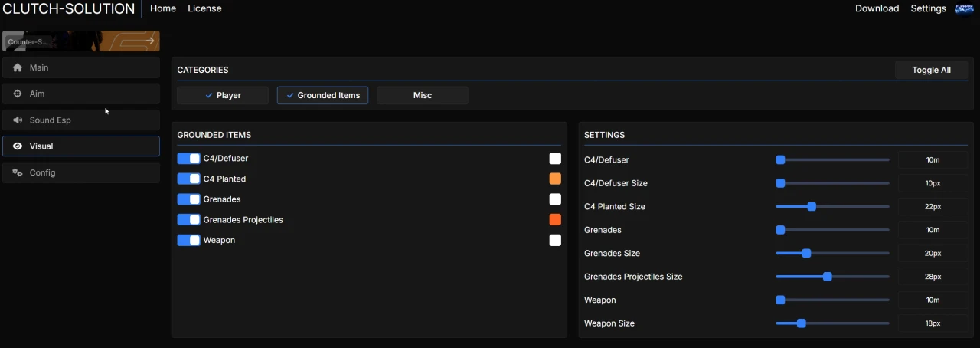Uncheck the Player category
Viewport: 980px width, 348px height.
click(x=223, y=95)
